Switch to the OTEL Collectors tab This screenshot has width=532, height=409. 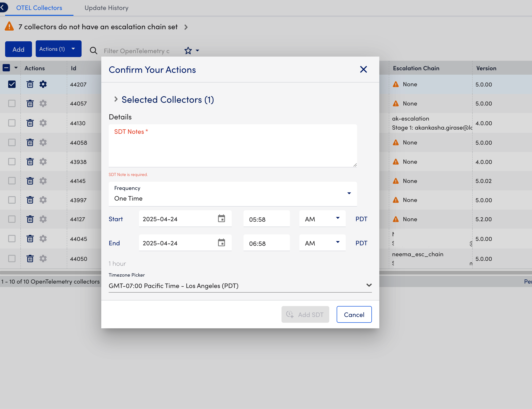39,8
